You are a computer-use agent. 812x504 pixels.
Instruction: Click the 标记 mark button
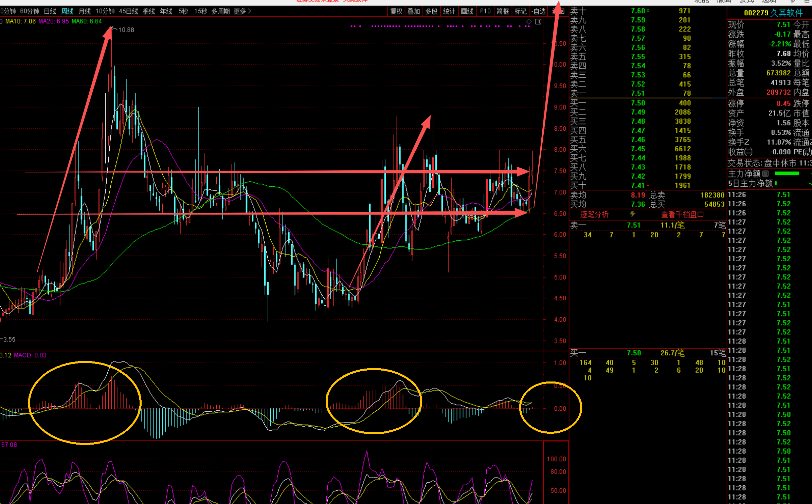[520, 11]
